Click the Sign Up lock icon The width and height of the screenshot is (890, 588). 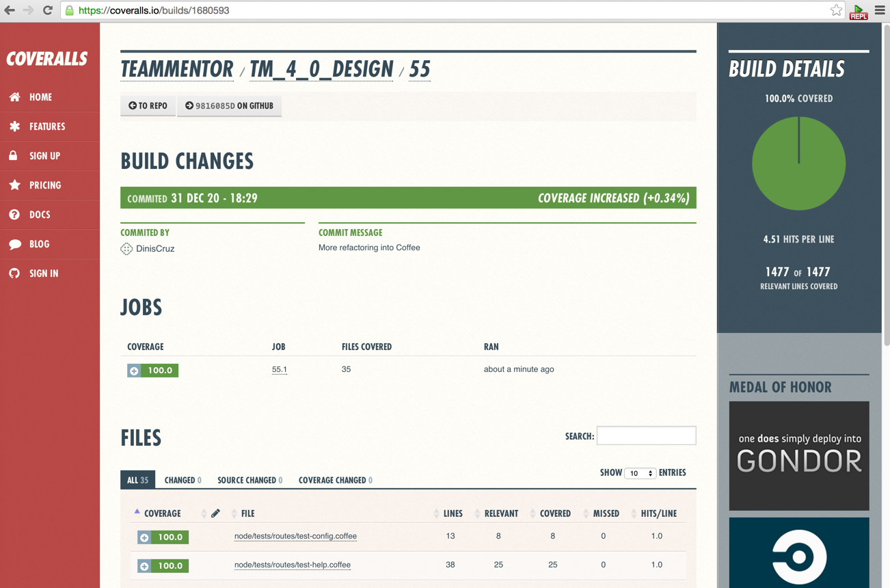click(14, 156)
